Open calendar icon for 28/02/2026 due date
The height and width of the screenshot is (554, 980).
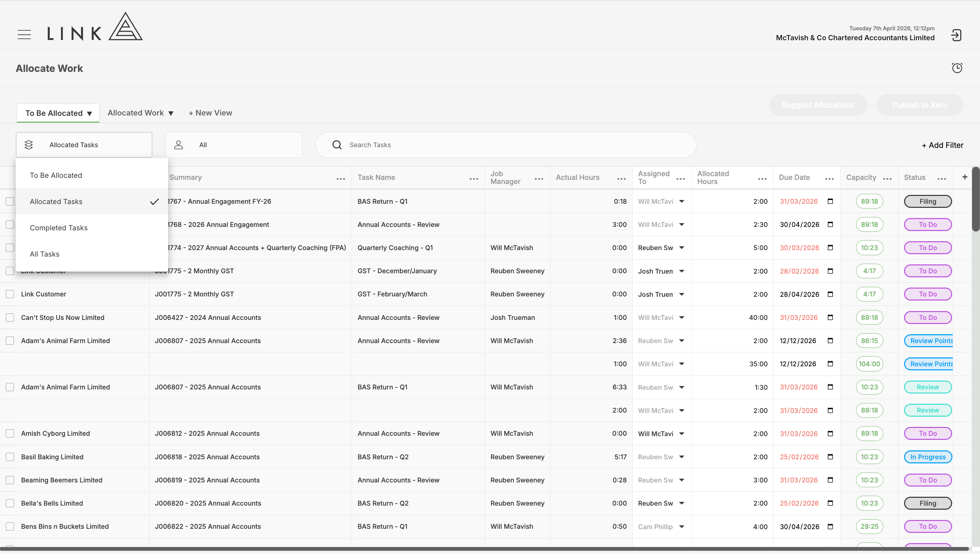(830, 271)
